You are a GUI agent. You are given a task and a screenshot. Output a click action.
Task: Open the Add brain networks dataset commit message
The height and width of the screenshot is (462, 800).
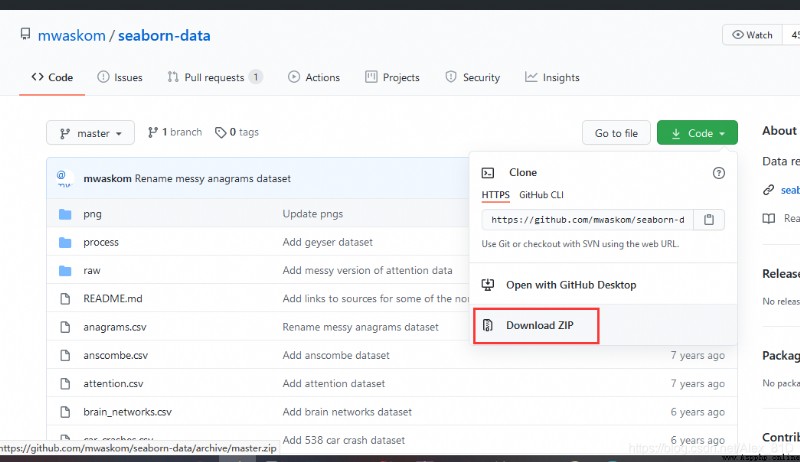pyautogui.click(x=347, y=412)
